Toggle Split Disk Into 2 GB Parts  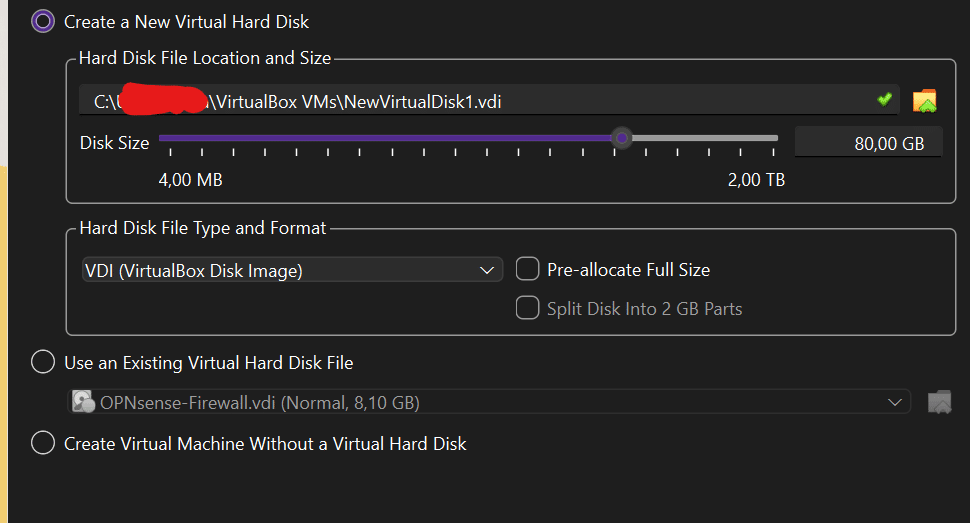tap(527, 308)
